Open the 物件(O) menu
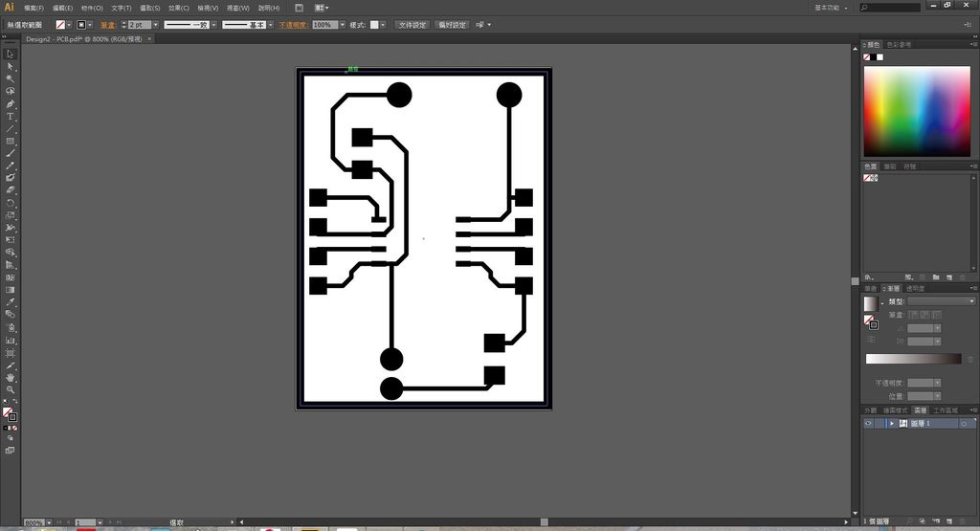980x531 pixels. coord(92,8)
